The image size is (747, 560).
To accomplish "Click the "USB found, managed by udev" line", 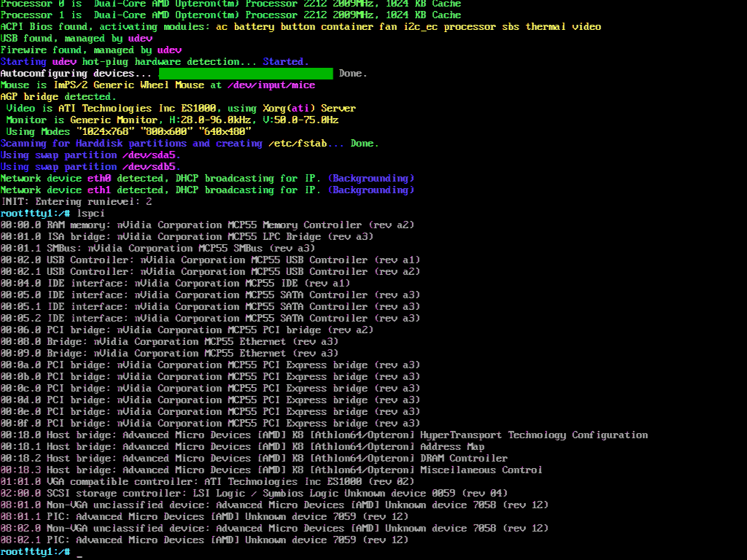I will click(76, 38).
